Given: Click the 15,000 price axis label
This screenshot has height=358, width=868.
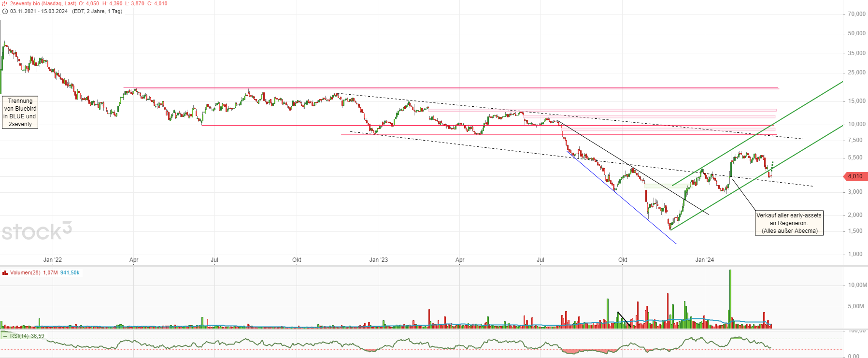Looking at the screenshot, I should click(857, 101).
